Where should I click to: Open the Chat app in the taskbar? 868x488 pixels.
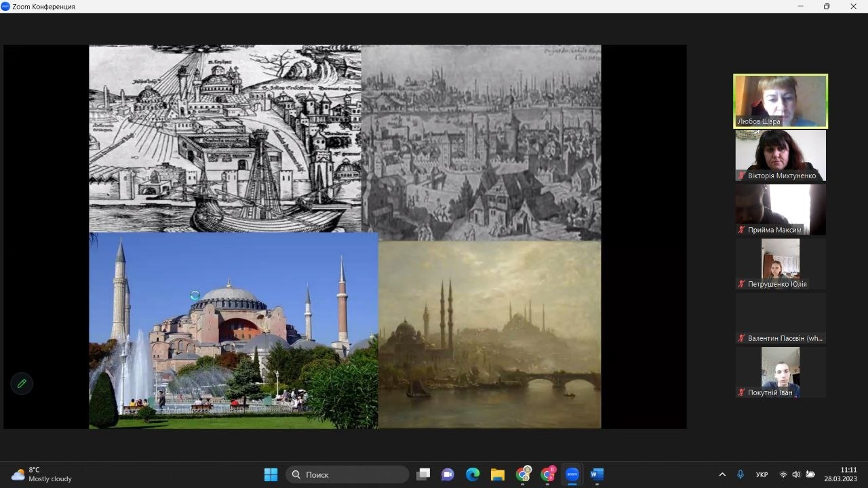point(448,474)
